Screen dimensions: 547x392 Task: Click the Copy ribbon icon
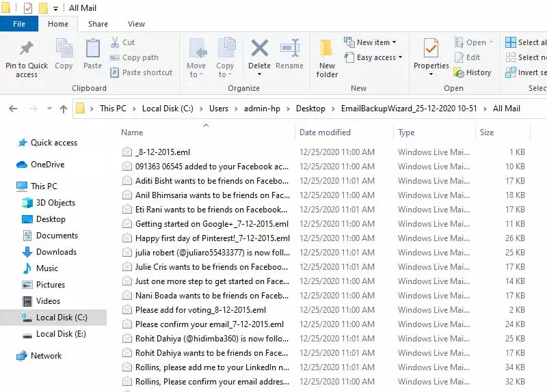(64, 48)
